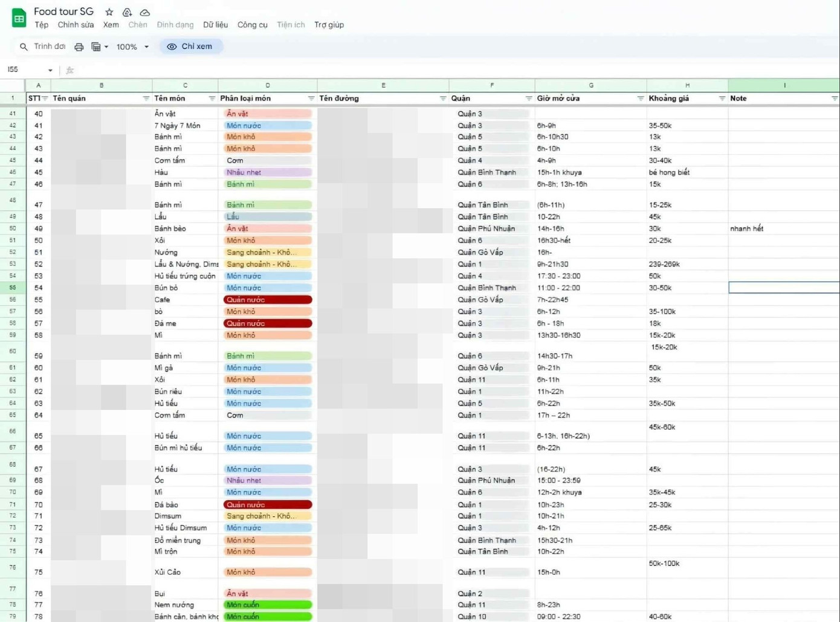Click the Google Sheets home logo

(x=19, y=18)
